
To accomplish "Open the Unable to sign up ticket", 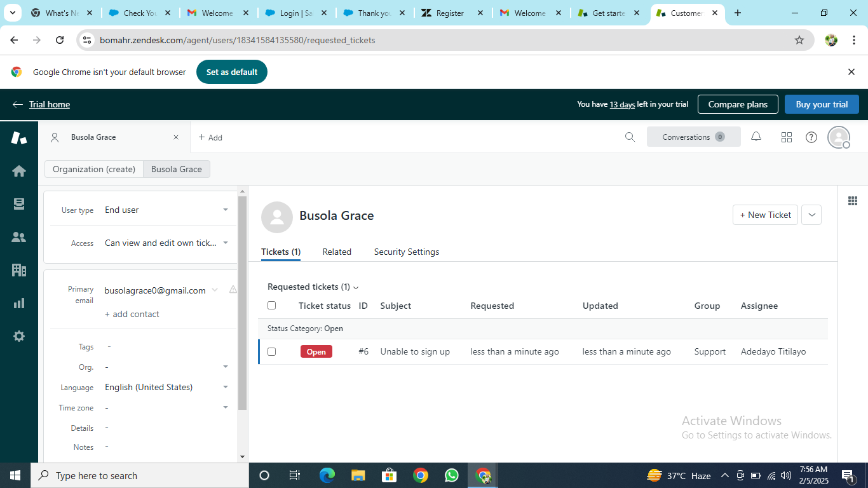I will point(415,351).
